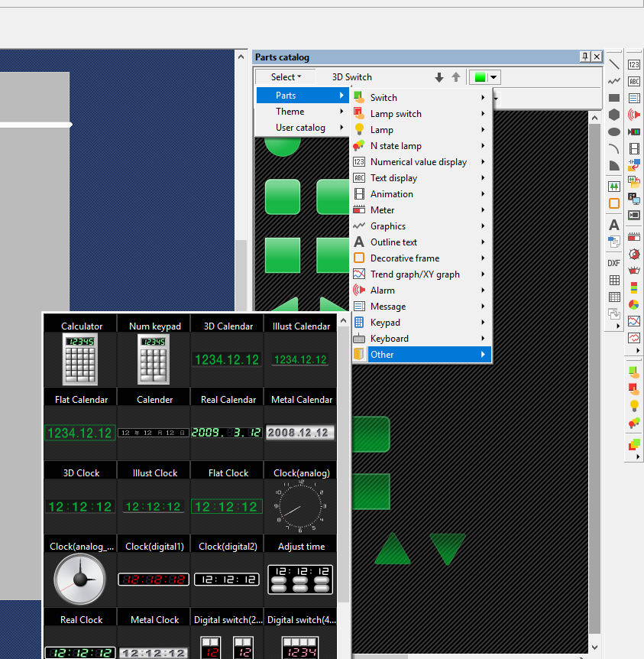The image size is (644, 659).
Task: Click the move down arrow button
Action: coord(439,77)
